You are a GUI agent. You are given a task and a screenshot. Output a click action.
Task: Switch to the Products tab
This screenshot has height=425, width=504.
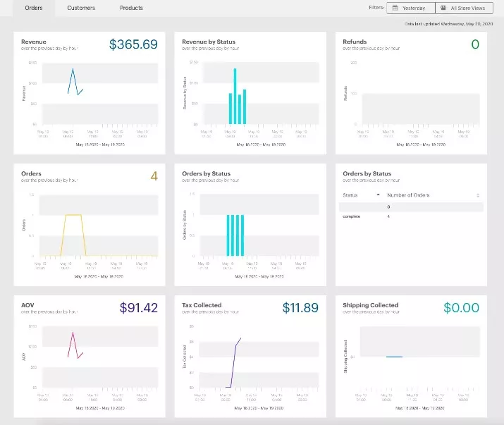tap(131, 8)
